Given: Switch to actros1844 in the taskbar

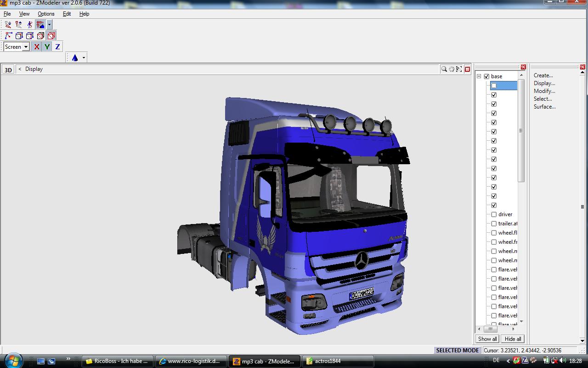Looking at the screenshot, I should pyautogui.click(x=327, y=361).
